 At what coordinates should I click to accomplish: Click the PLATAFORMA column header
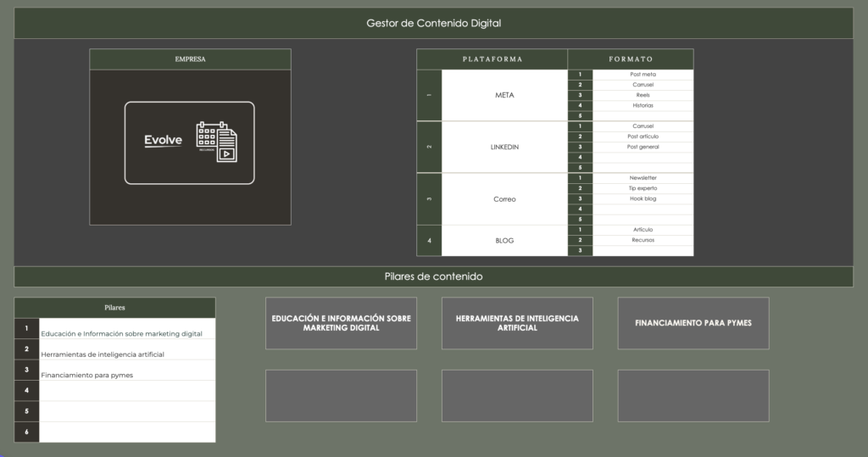(492, 59)
